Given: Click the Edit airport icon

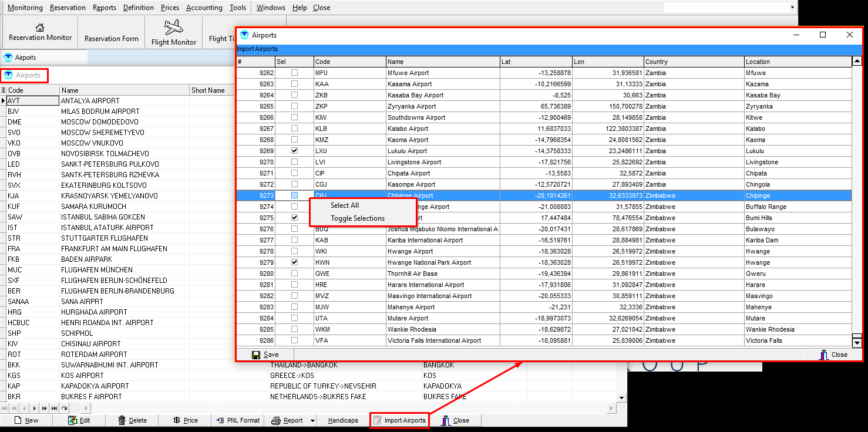Looking at the screenshot, I should coord(73,420).
